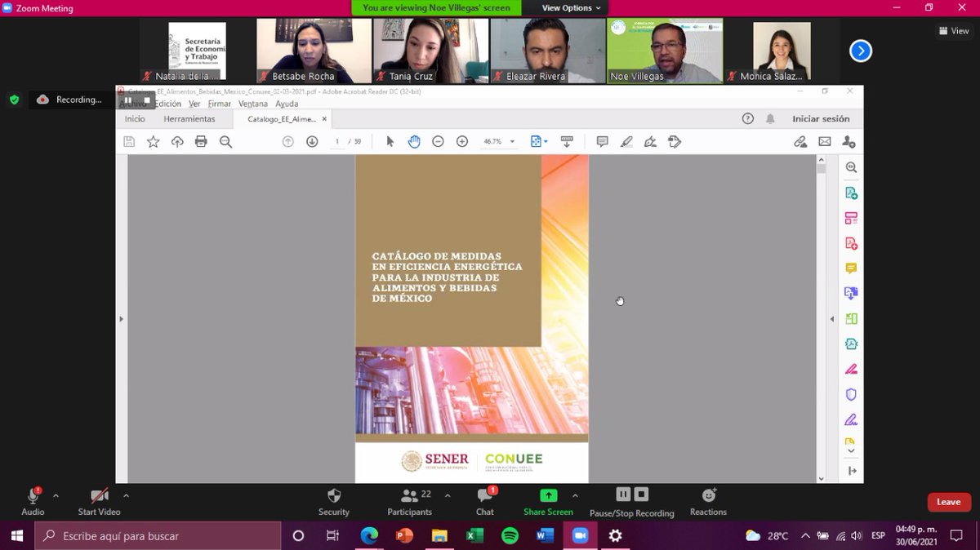
Task: Show more participant videos with right arrow
Action: tap(860, 51)
